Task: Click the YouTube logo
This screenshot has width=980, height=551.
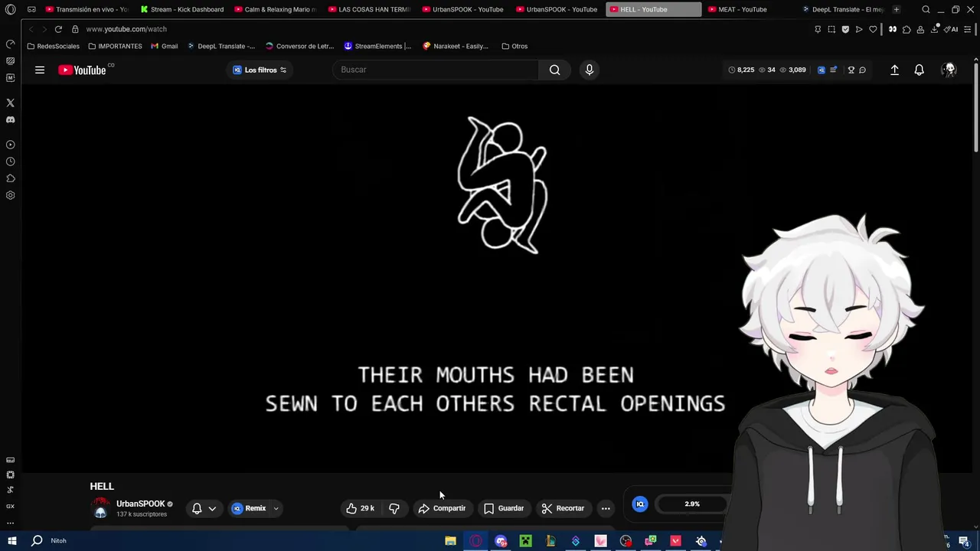Action: tap(83, 70)
